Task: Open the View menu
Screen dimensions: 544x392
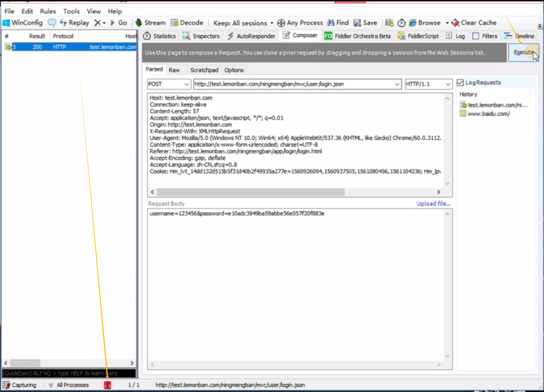Action: point(94,11)
